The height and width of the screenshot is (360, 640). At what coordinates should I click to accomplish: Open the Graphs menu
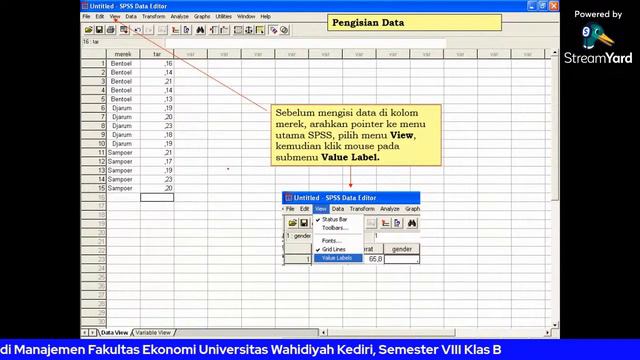(x=202, y=16)
